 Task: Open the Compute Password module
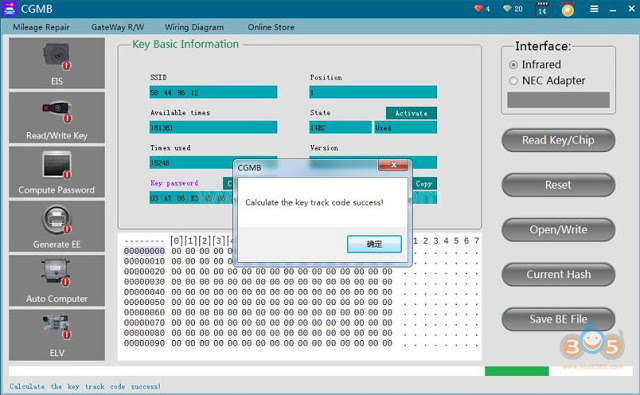click(57, 172)
